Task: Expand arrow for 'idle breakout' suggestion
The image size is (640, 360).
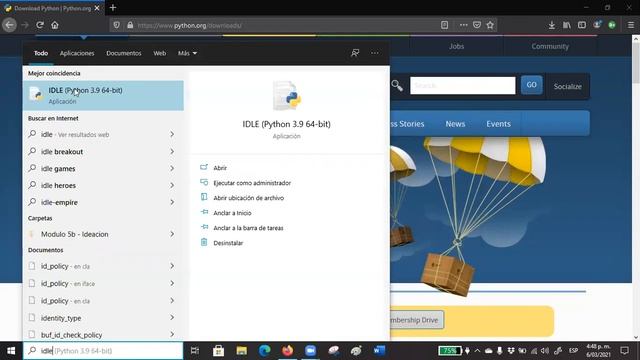Action: point(172,151)
